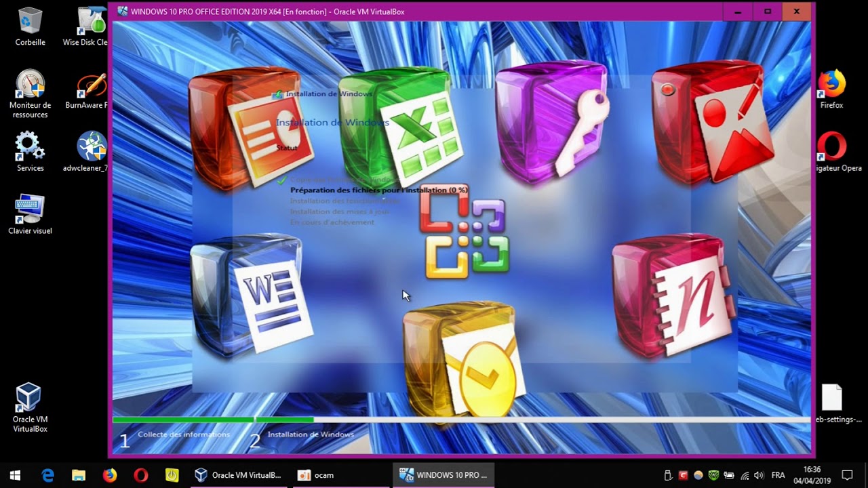
Task: Click the VirtualBox window title bar icon
Action: tap(122, 12)
